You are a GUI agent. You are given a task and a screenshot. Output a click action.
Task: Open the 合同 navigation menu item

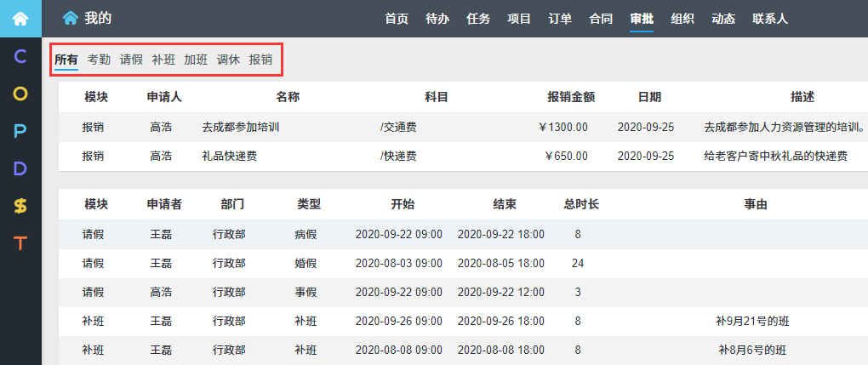(x=601, y=19)
